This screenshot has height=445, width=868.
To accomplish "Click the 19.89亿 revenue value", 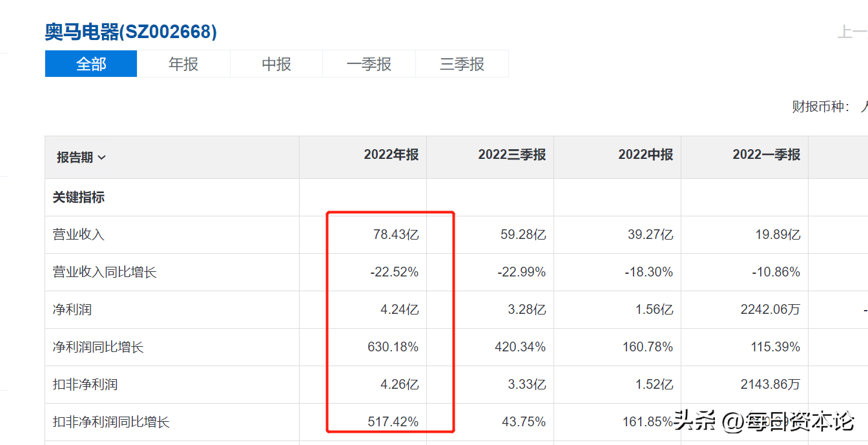I will click(778, 234).
